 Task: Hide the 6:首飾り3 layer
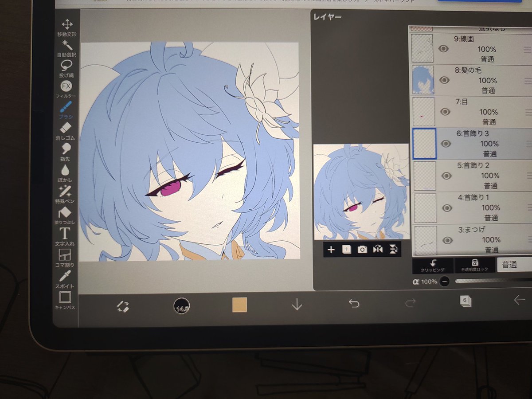[446, 144]
